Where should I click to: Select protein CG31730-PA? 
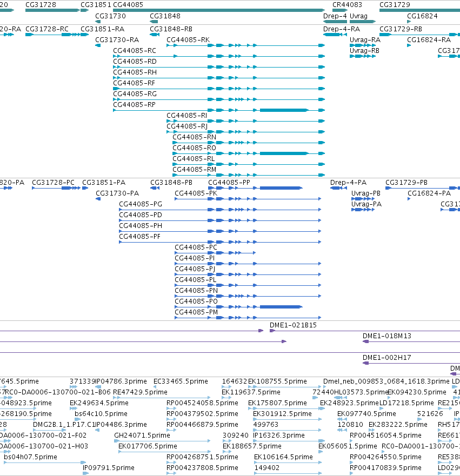point(117,193)
